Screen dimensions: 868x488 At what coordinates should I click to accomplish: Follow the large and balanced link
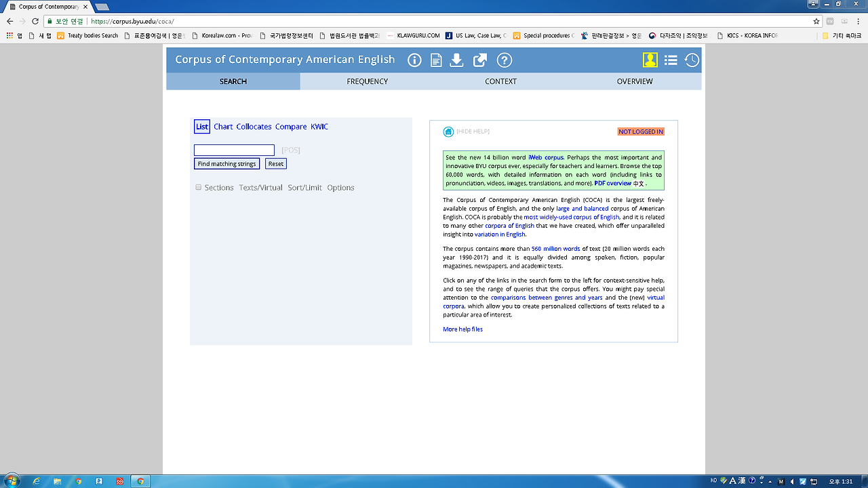click(x=582, y=209)
